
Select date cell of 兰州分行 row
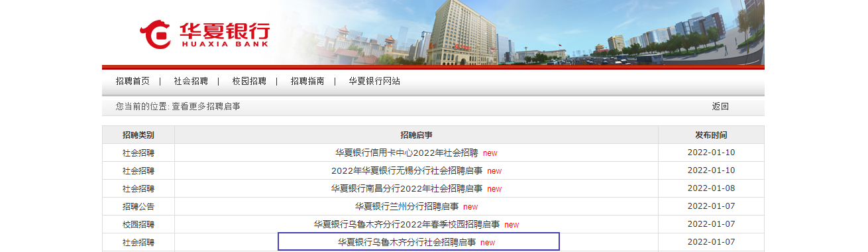coord(711,206)
